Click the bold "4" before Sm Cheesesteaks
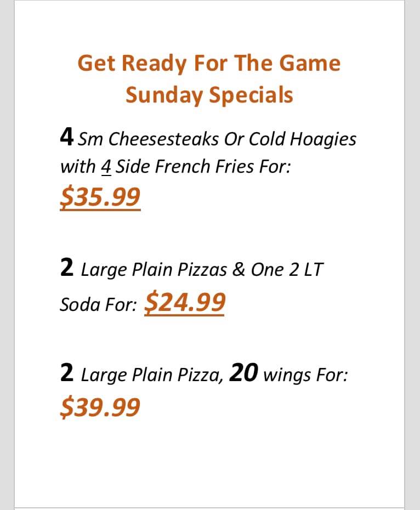The height and width of the screenshot is (510, 420). pos(67,137)
